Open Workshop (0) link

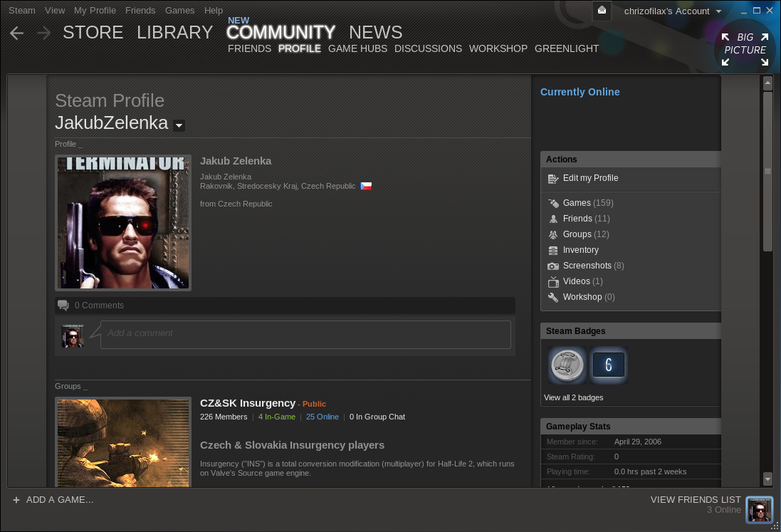pyautogui.click(x=589, y=298)
